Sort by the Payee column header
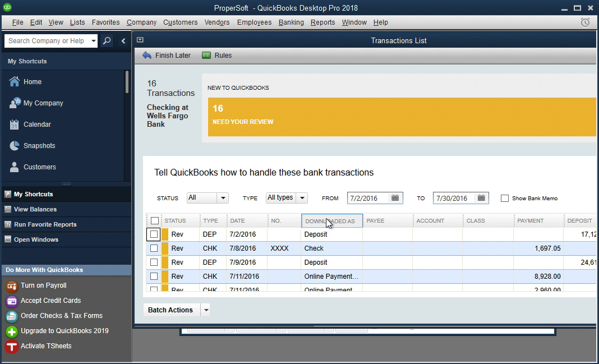599x364 pixels. (388, 221)
